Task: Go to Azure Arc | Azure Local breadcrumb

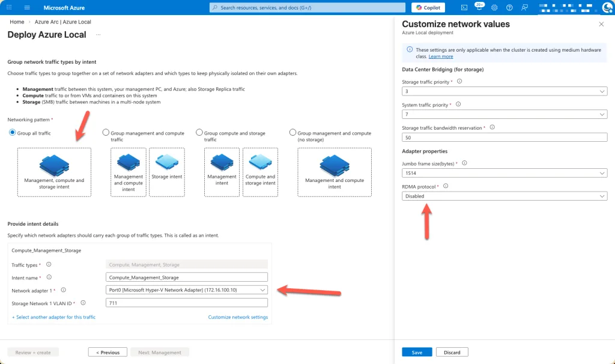Action: click(x=63, y=22)
